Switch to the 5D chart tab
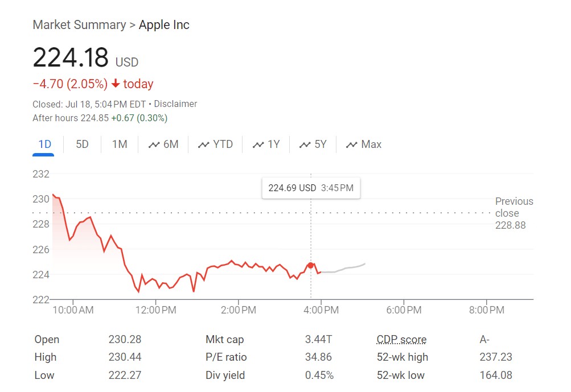The image size is (571, 392). tap(83, 145)
